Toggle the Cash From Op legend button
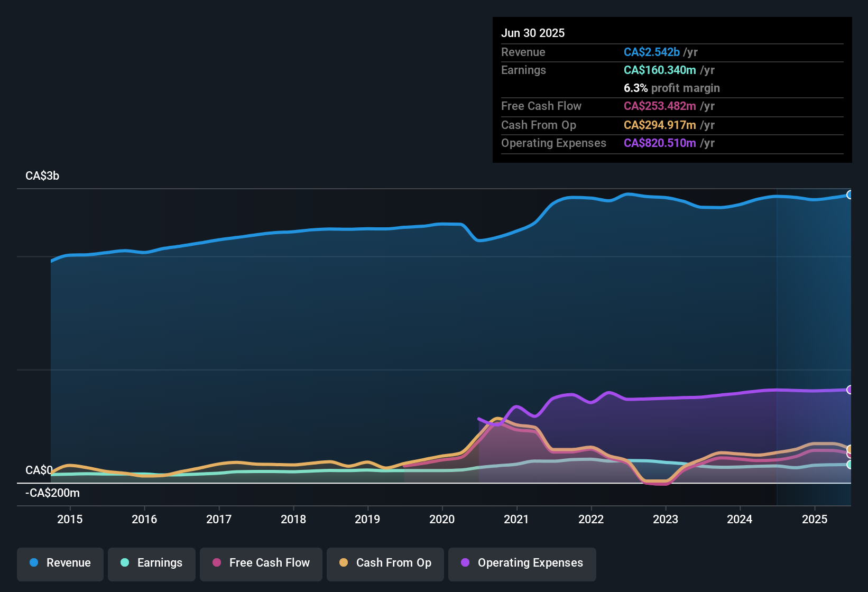The width and height of the screenshot is (868, 592). 385,563
